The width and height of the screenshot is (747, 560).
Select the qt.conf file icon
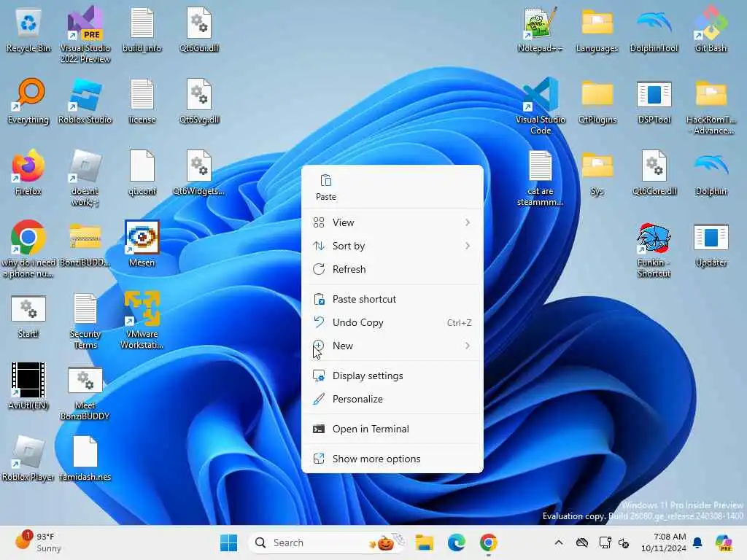pos(142,173)
